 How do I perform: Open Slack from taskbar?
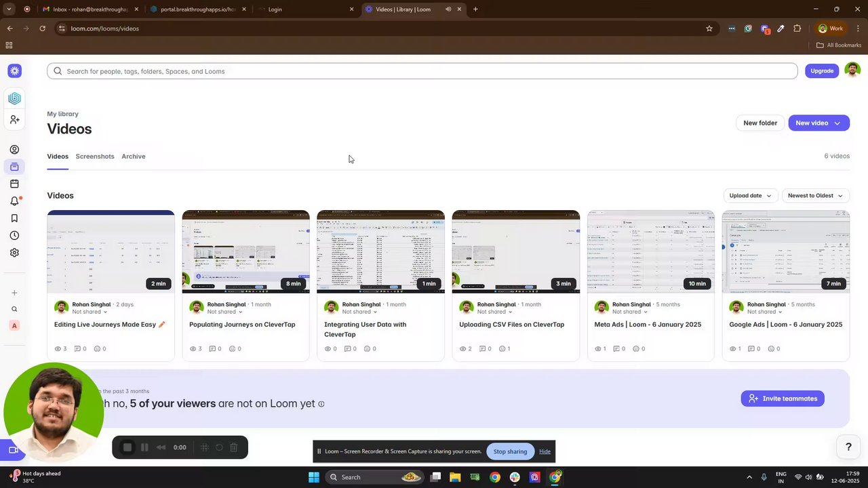coord(515,477)
